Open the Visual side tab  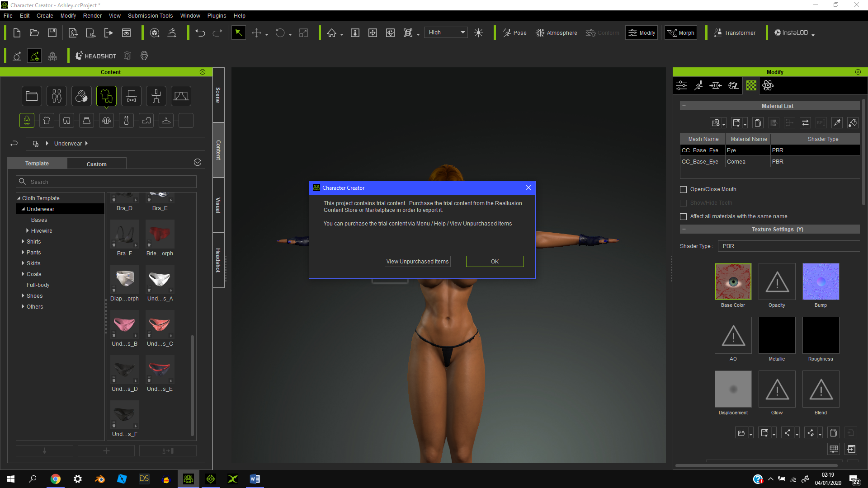tap(218, 205)
